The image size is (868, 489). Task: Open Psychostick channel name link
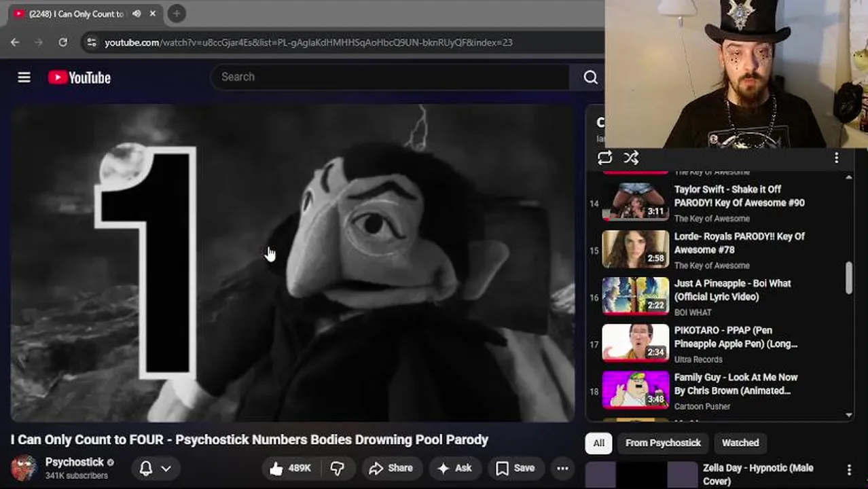(75, 462)
